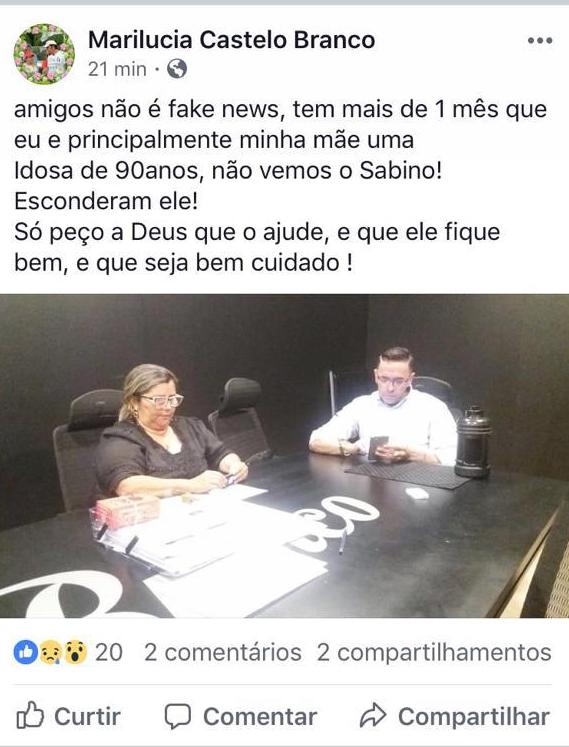Click the public globe privacy icon

(x=177, y=69)
